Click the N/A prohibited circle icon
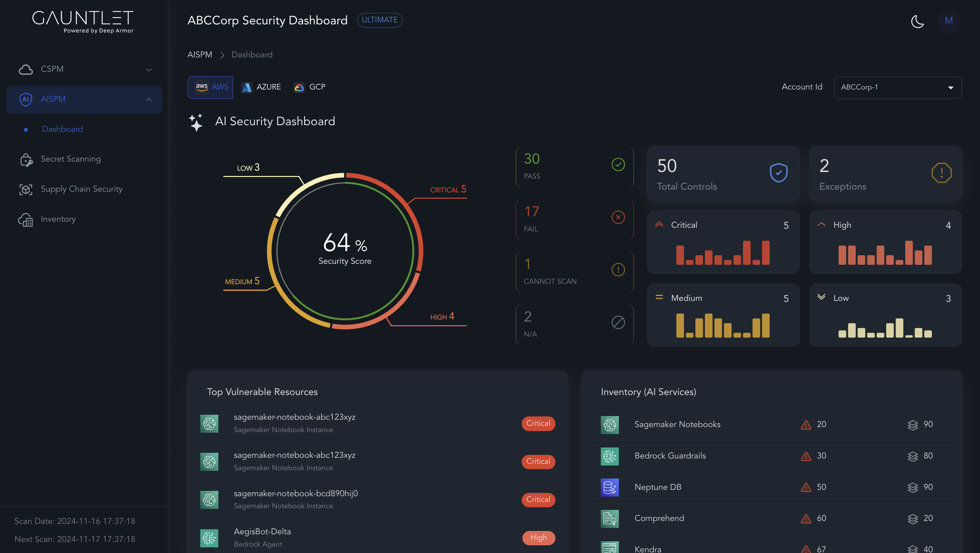Viewport: 980px width, 553px height. [x=618, y=322]
